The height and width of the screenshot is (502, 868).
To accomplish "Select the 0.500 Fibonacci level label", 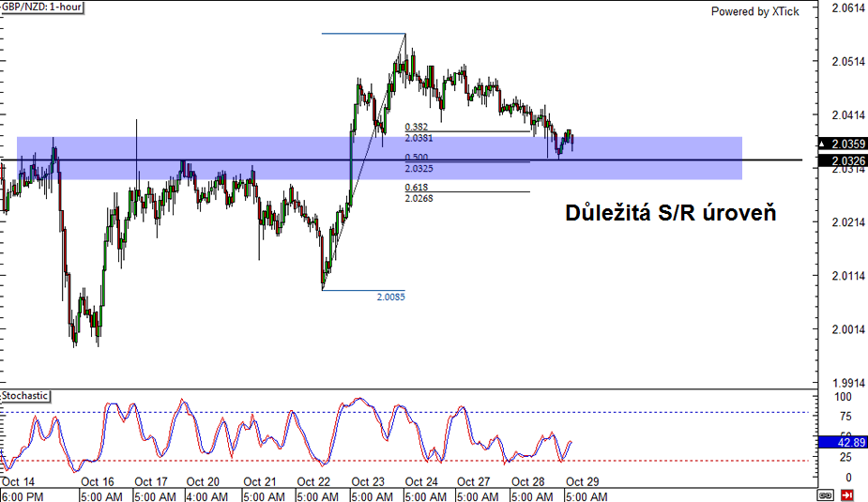I will pyautogui.click(x=417, y=158).
